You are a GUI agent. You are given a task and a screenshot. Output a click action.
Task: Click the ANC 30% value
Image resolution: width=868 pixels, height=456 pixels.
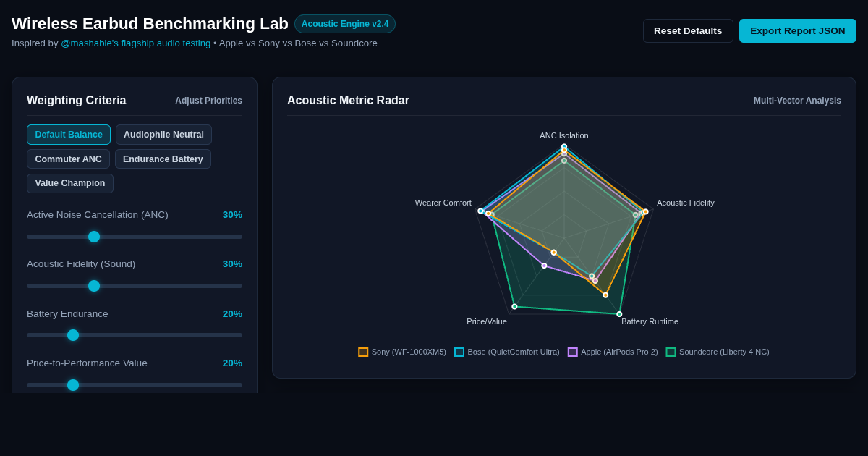(232, 215)
